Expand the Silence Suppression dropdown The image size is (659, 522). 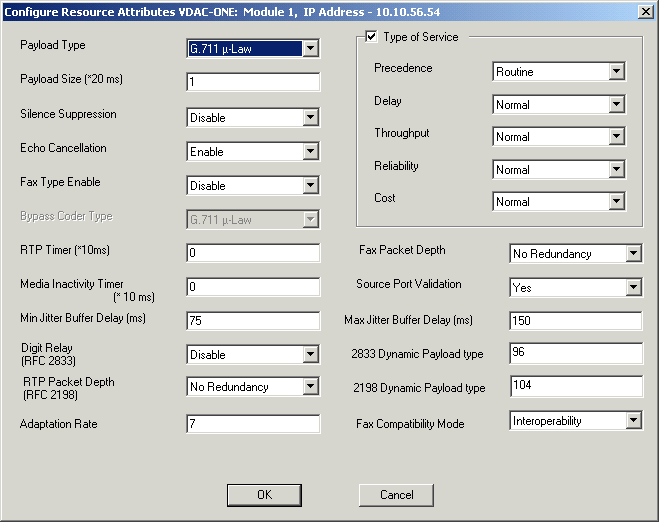point(310,118)
